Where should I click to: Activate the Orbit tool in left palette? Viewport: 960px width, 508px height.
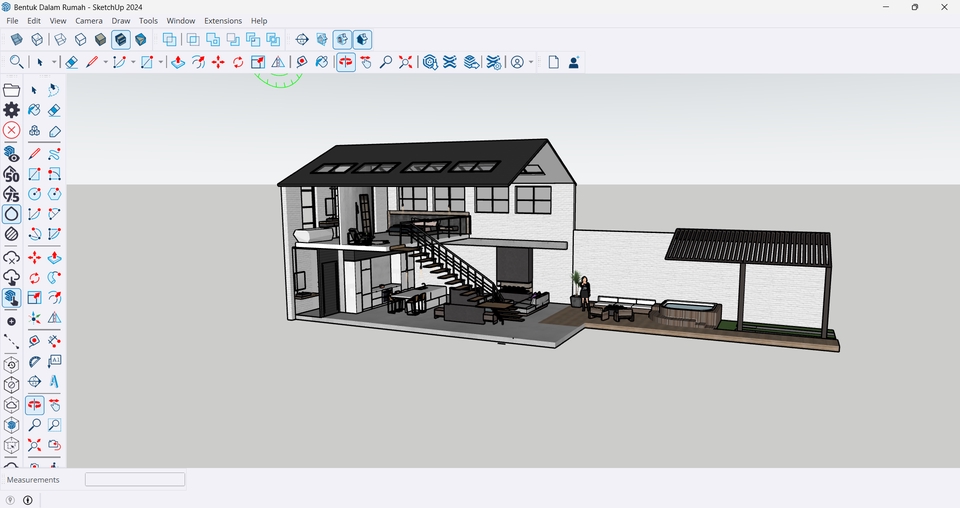34,405
